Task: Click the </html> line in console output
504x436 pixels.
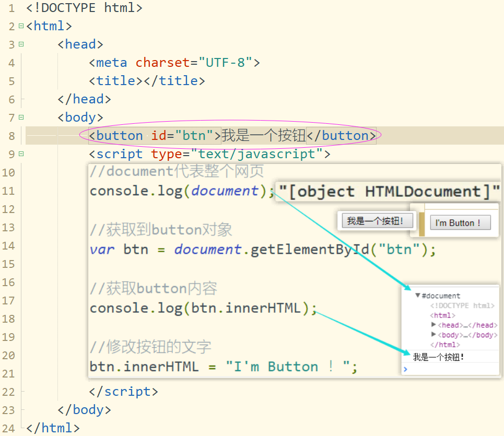Action: coord(445,345)
